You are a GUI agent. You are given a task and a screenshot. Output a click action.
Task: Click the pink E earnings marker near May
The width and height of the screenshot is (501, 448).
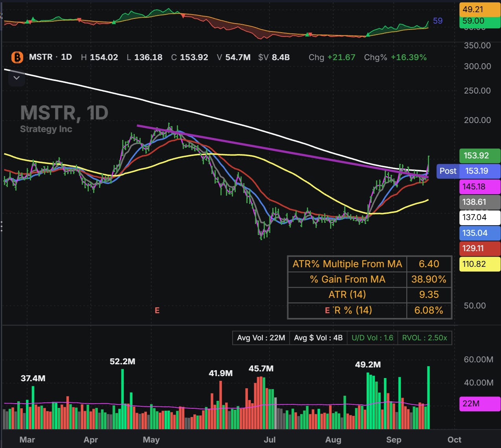157,310
